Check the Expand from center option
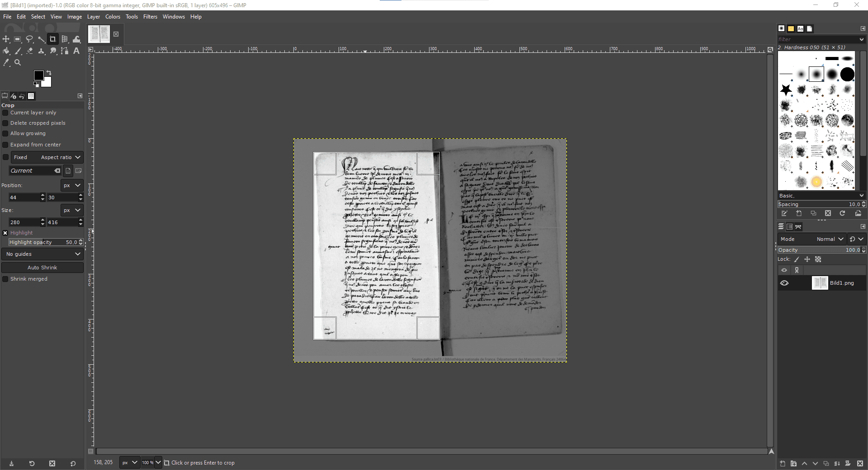Viewport: 868px width, 470px height. [x=5, y=145]
